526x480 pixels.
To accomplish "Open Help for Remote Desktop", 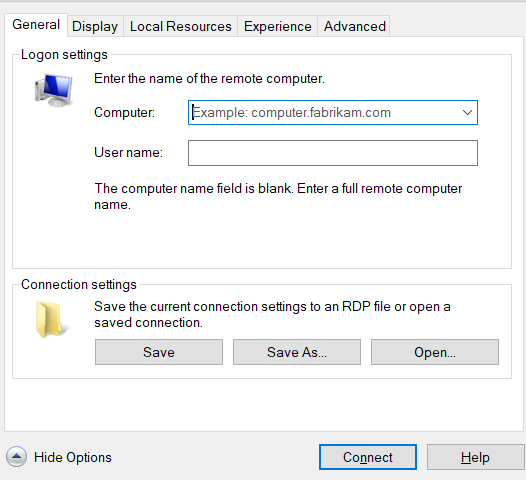I will point(475,457).
